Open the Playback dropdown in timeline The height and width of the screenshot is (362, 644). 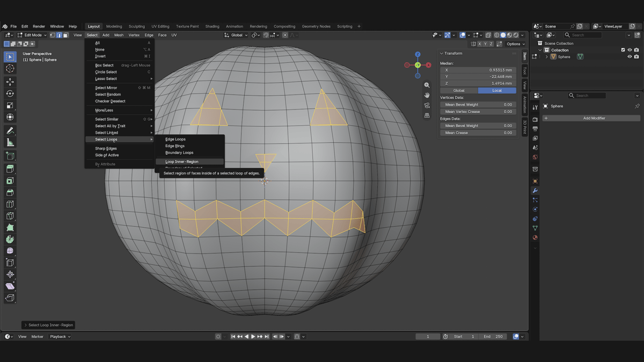tap(60, 337)
